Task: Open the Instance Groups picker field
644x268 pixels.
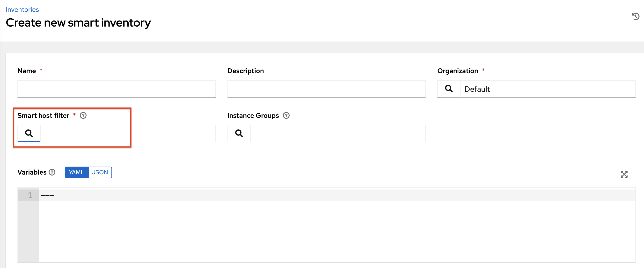Action: click(x=337, y=133)
